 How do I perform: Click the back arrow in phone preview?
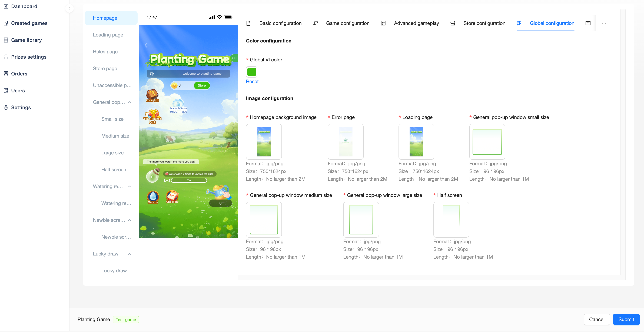coord(146,45)
